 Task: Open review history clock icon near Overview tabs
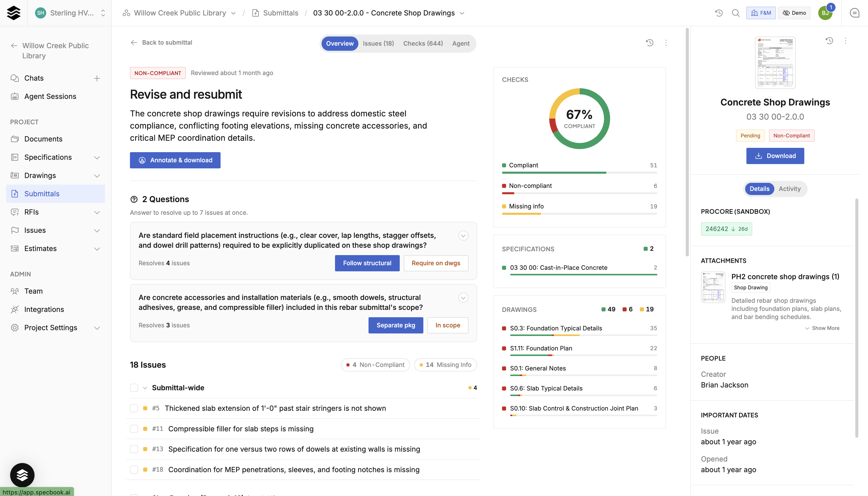[649, 43]
